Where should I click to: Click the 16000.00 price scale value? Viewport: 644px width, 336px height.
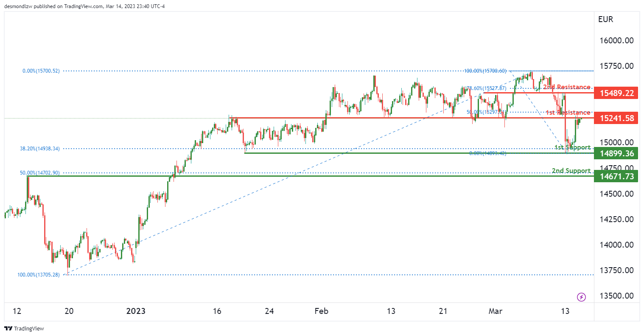(616, 41)
